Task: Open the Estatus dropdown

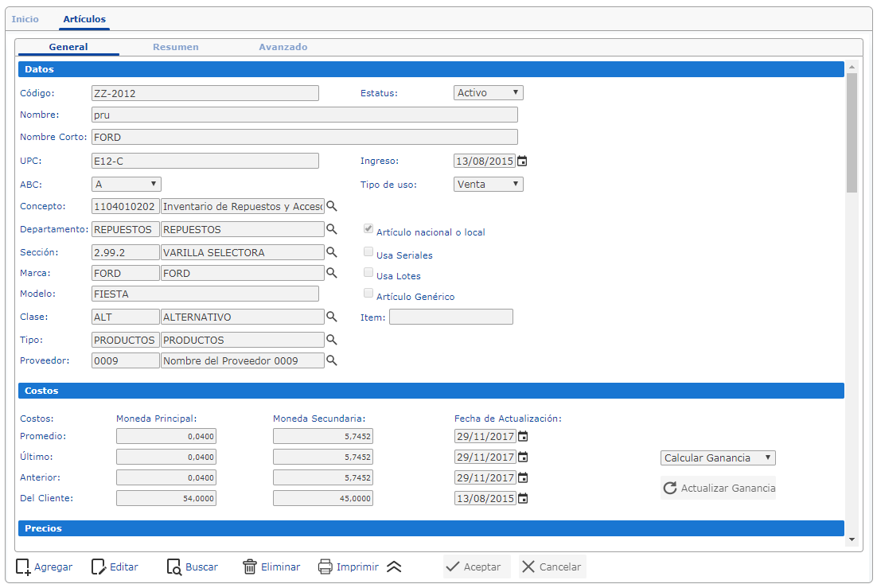Action: [488, 93]
